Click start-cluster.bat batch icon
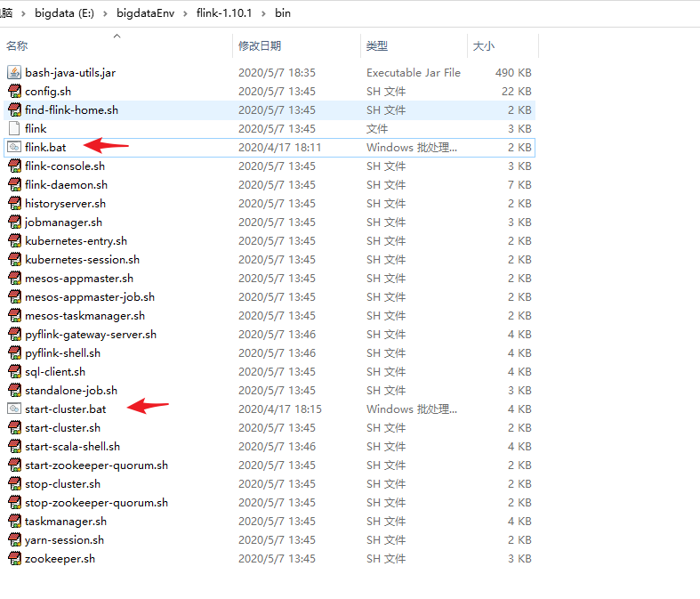 pos(14,409)
